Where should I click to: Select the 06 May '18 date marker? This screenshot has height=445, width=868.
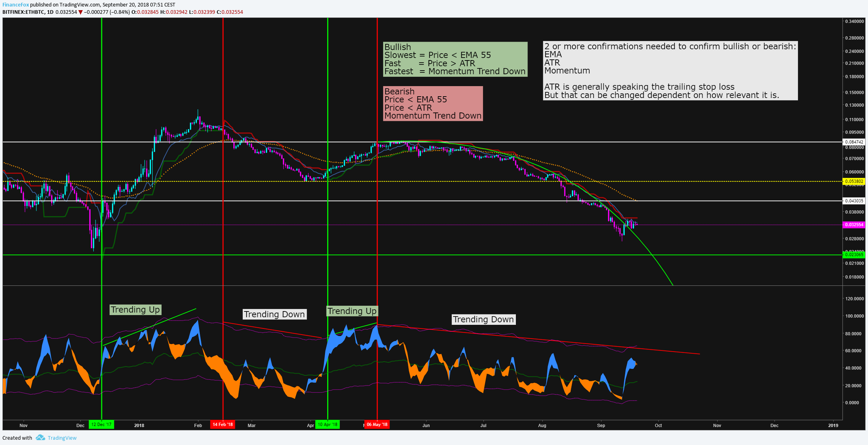click(377, 425)
